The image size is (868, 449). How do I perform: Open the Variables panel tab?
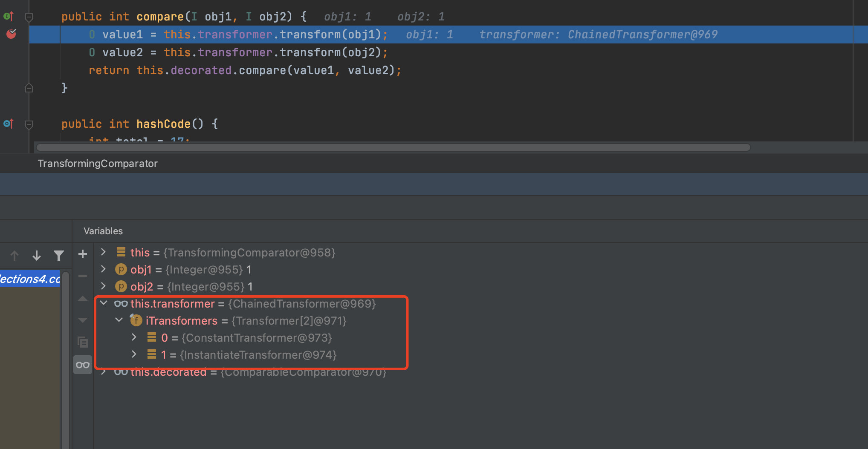click(x=103, y=231)
